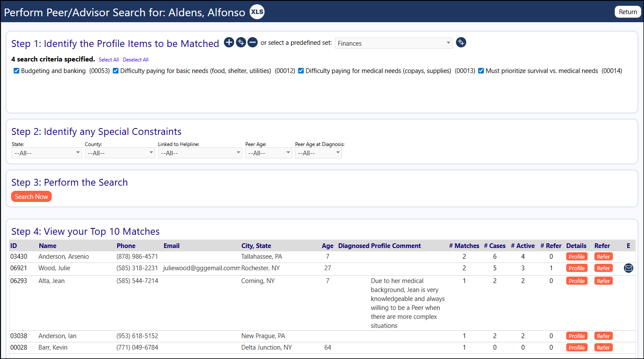Viewport: 644px width, 359px height.
Task: Click the Age column header
Action: [327, 245]
